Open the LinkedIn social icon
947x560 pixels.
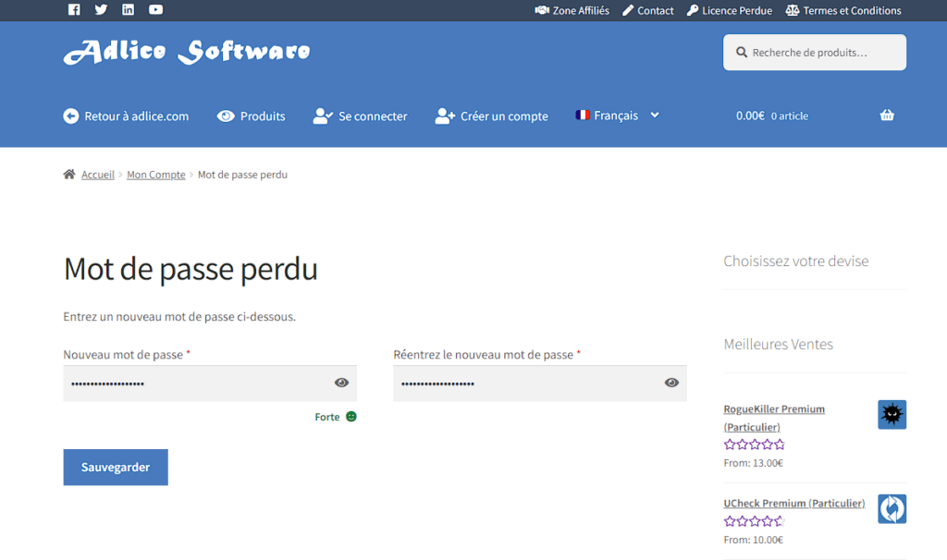coord(128,10)
